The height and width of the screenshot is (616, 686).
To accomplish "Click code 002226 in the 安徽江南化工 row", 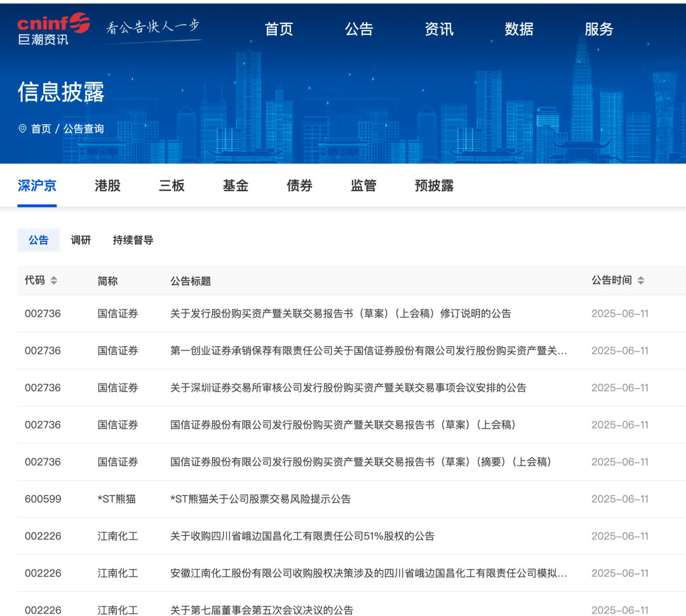I will coord(43,573).
